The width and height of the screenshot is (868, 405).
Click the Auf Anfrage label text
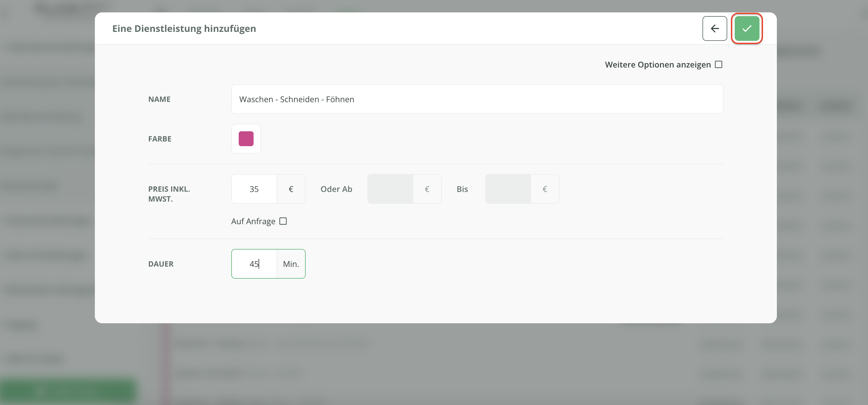253,221
